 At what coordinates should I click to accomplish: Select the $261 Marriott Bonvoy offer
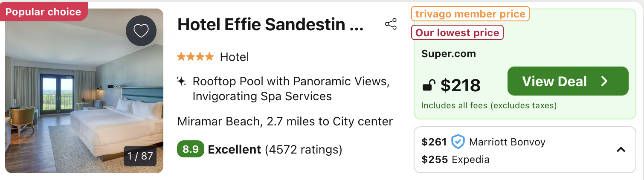click(x=483, y=142)
